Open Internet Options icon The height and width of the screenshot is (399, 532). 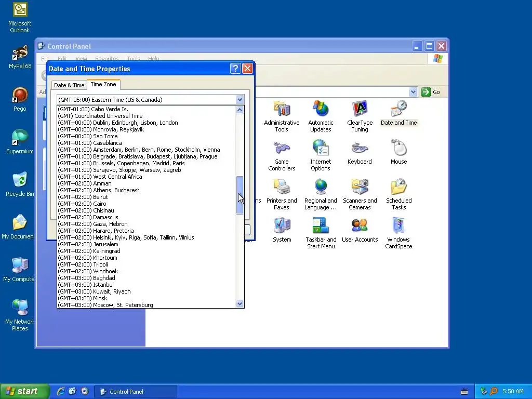click(x=321, y=155)
